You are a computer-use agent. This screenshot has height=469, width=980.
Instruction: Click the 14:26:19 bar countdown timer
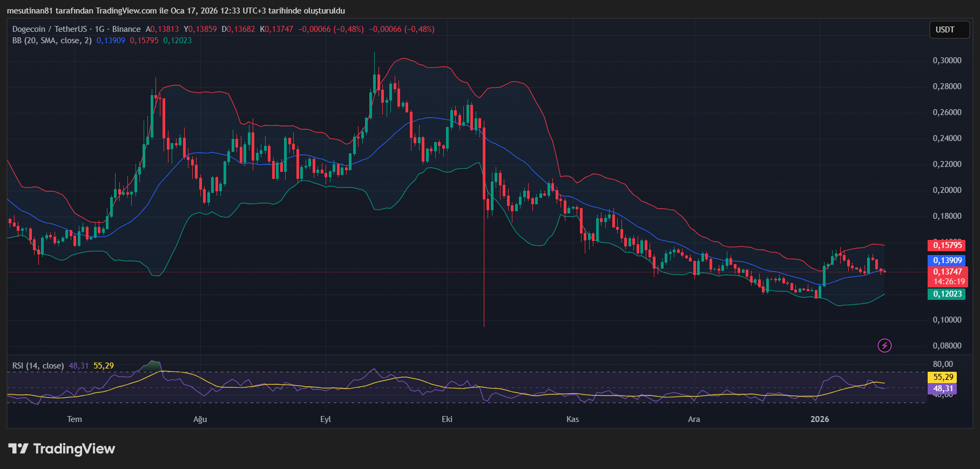(949, 282)
